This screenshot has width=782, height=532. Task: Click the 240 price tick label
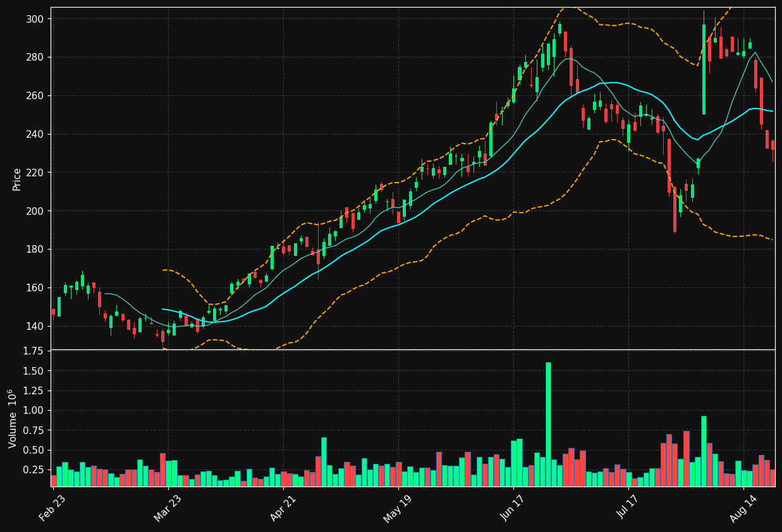35,134
